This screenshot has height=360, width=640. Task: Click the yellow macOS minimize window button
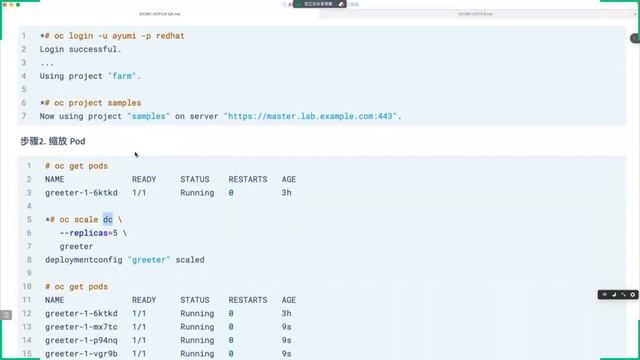tap(11, 5)
